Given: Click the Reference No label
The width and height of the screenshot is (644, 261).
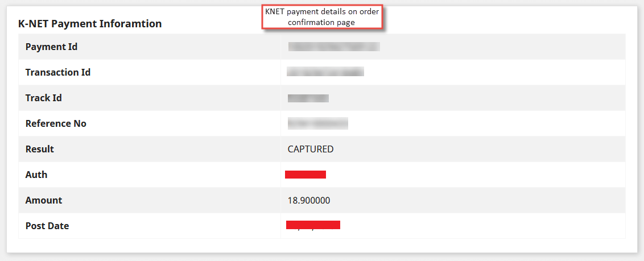Looking at the screenshot, I should (x=56, y=123).
